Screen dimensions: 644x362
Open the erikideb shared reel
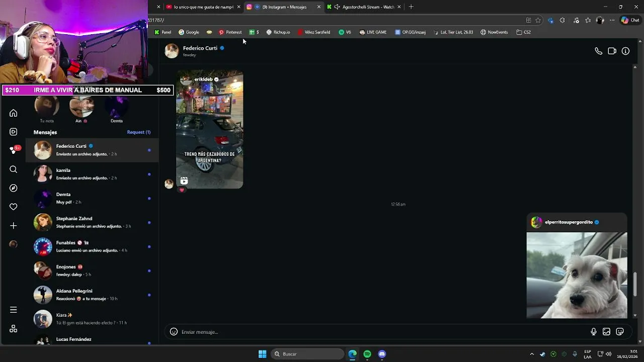(209, 130)
